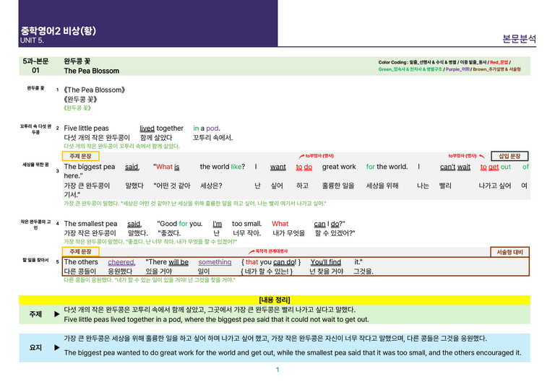555x392 pixels.
Task: Click the page number 1 at the bottom
Action: tap(277, 370)
